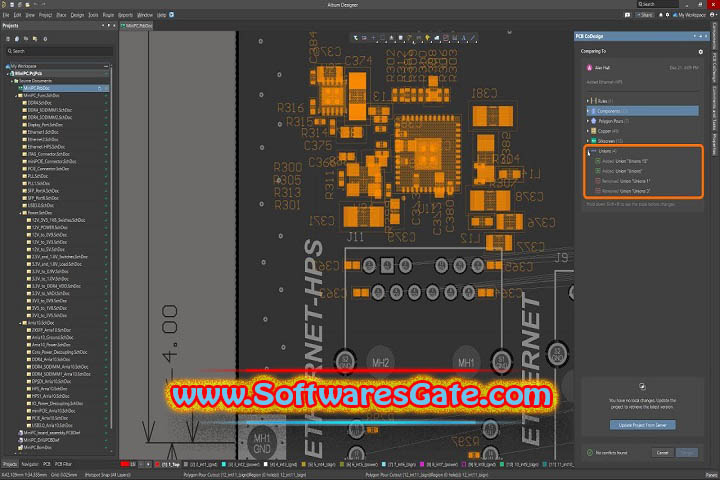Open the PCB bottom panel tab

[46, 464]
